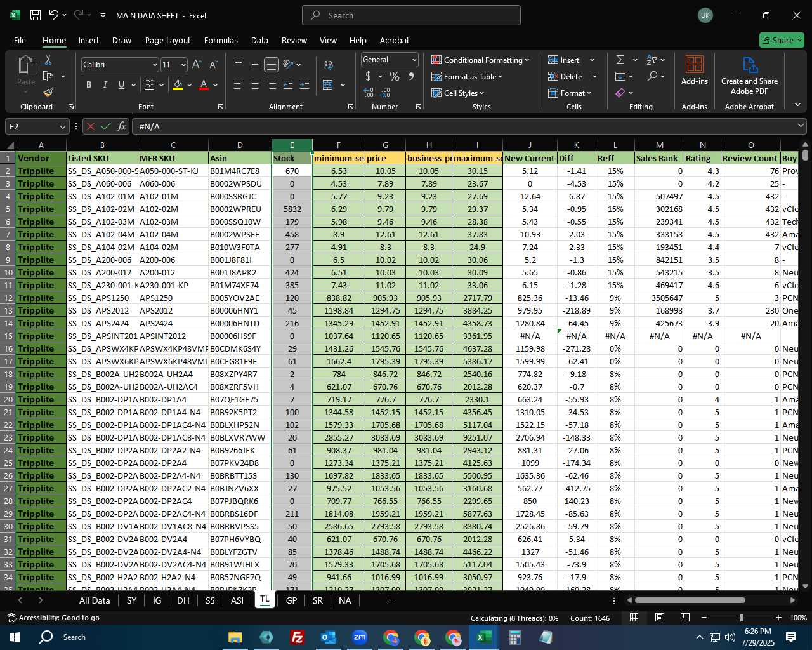
Task: Click the Insert Function fx icon
Action: 122,126
